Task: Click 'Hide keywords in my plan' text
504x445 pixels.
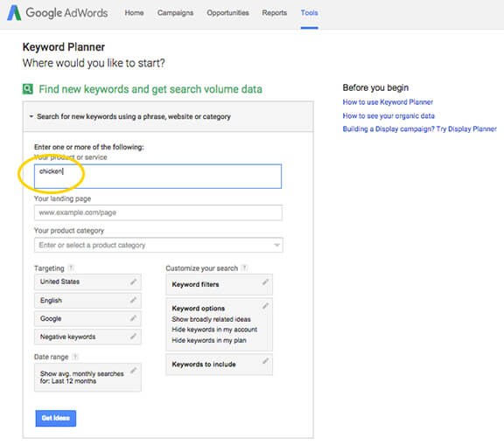Action: pos(209,340)
